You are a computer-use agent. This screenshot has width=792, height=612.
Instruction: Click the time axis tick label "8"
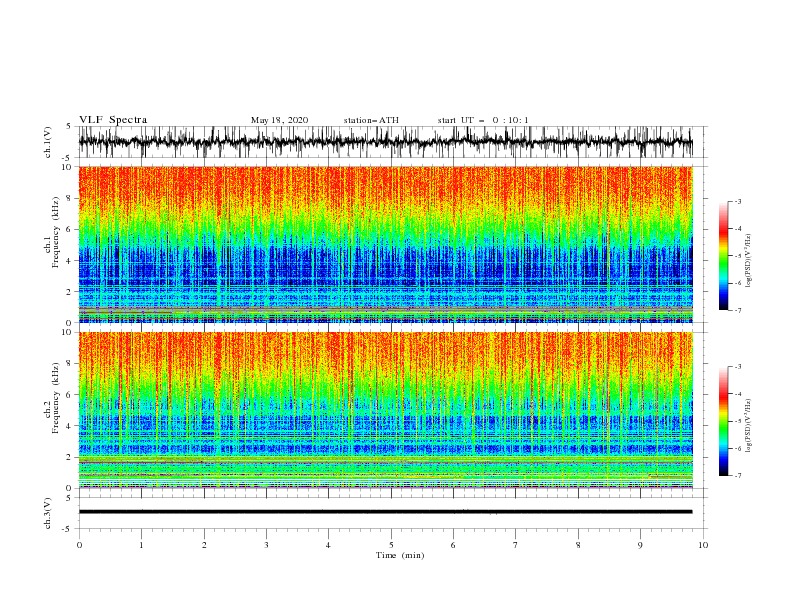pyautogui.click(x=578, y=545)
